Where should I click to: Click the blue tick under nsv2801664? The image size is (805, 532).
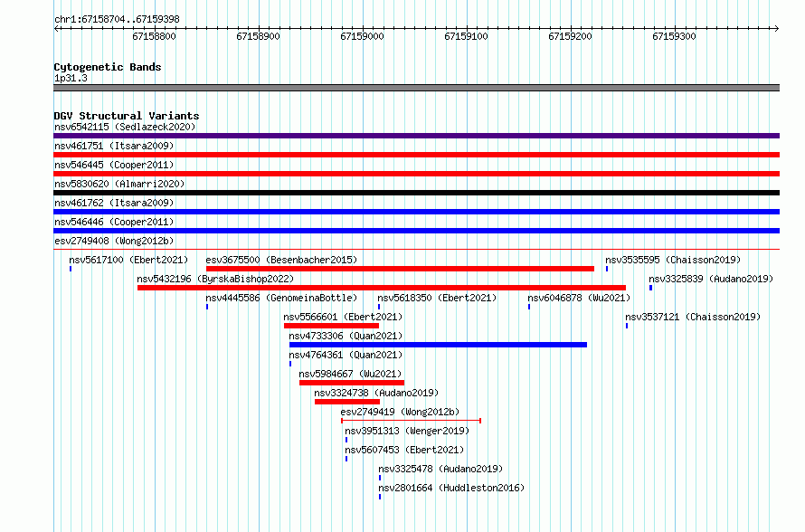tap(380, 497)
